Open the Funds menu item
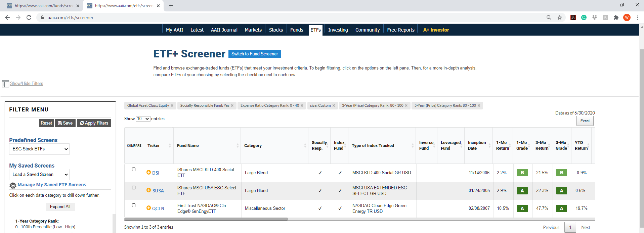This screenshot has height=233, width=644. 297,30
